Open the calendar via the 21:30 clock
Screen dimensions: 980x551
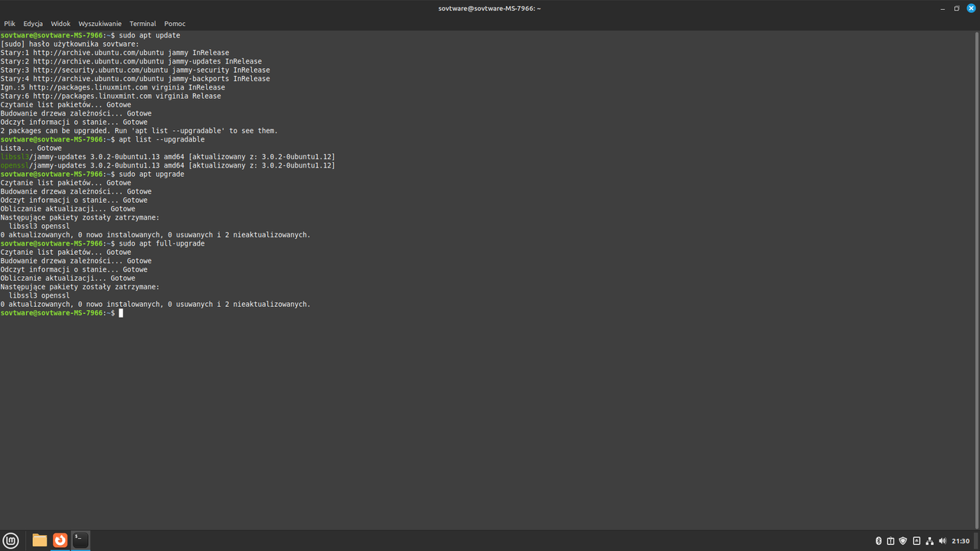(961, 541)
